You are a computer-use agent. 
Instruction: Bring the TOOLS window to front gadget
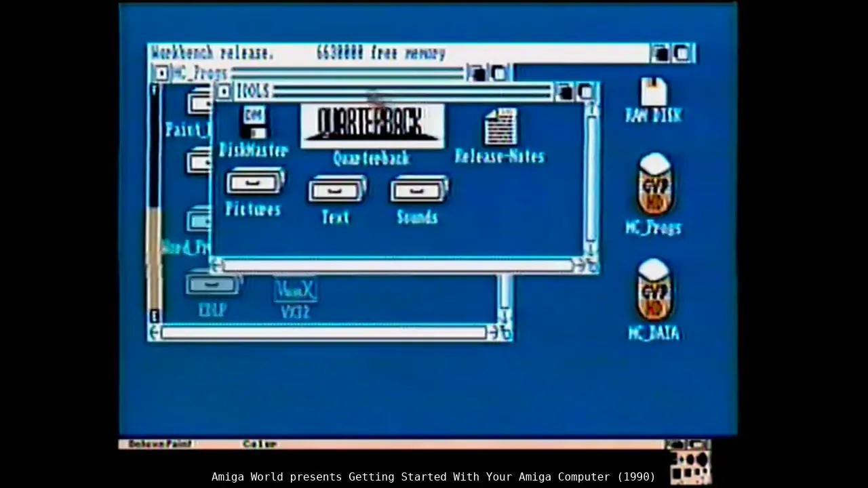(586, 92)
